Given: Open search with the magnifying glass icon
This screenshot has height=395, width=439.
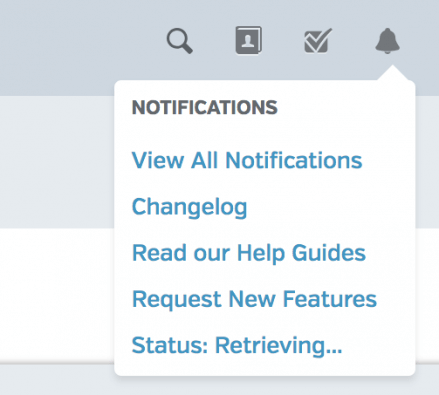Looking at the screenshot, I should coord(180,41).
